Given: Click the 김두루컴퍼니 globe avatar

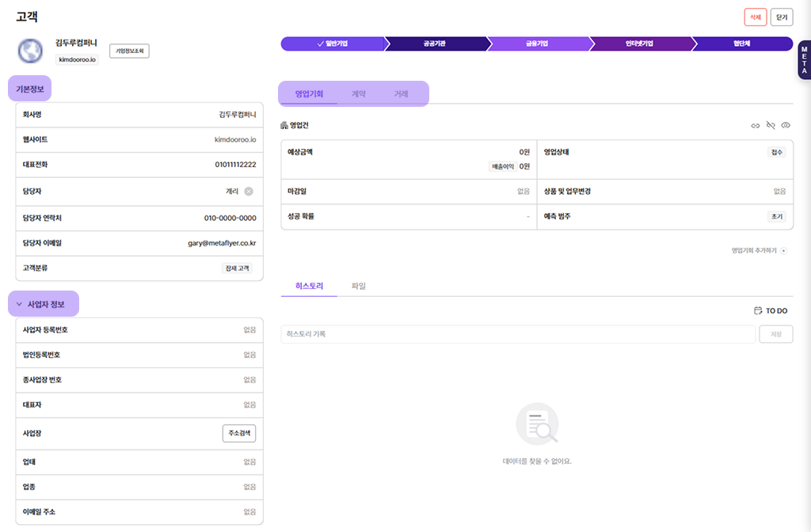Looking at the screenshot, I should (30, 51).
